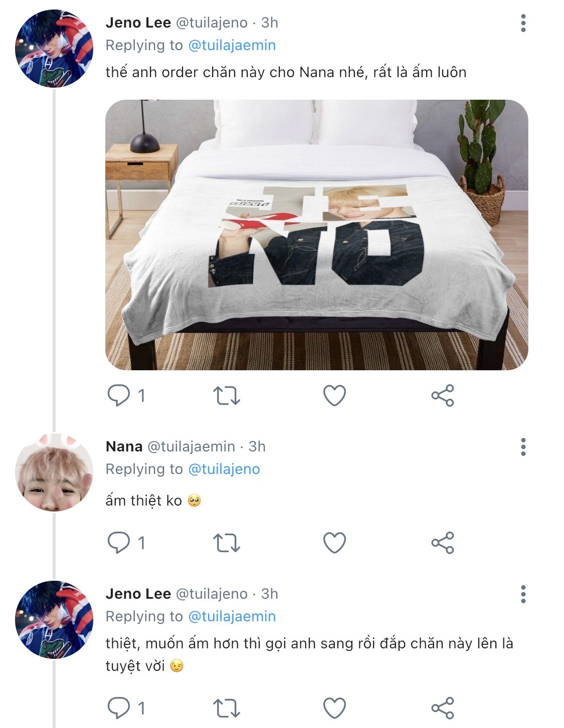
Task: Open @tuilajaemin mention in first tweet
Action: [x=232, y=45]
